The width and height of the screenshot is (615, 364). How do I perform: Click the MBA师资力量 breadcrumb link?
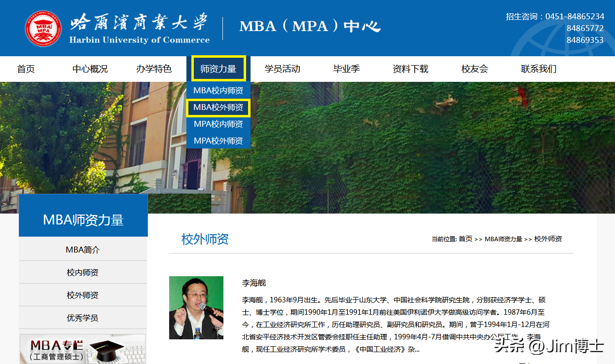(x=503, y=239)
